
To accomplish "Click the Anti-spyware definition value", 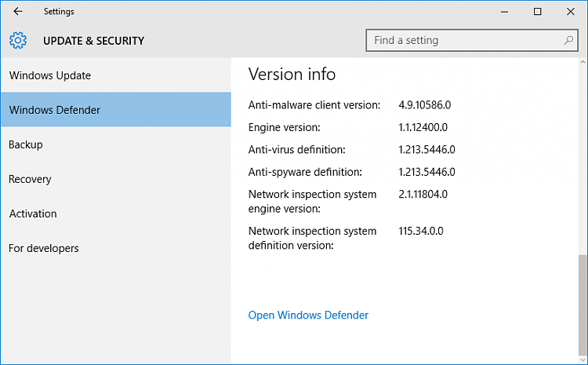I will pyautogui.click(x=426, y=172).
